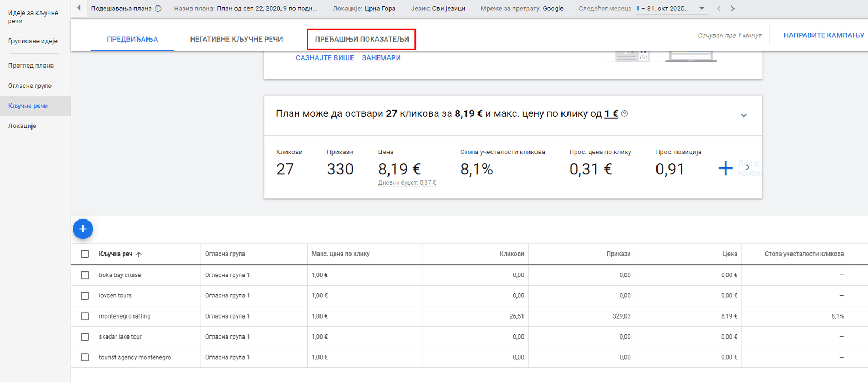Click the Дневни буџет: 0,37 € text

click(x=407, y=183)
